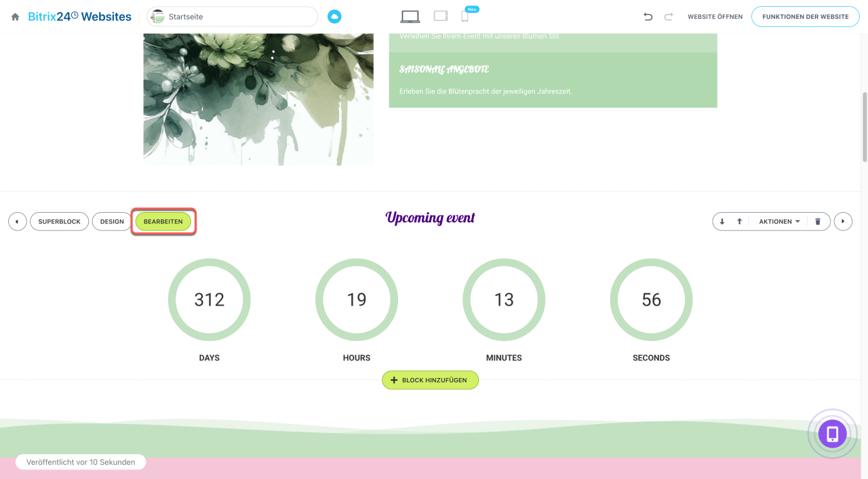Click the 312 days countdown circle
Screen dimensions: 868x479
pos(210,299)
